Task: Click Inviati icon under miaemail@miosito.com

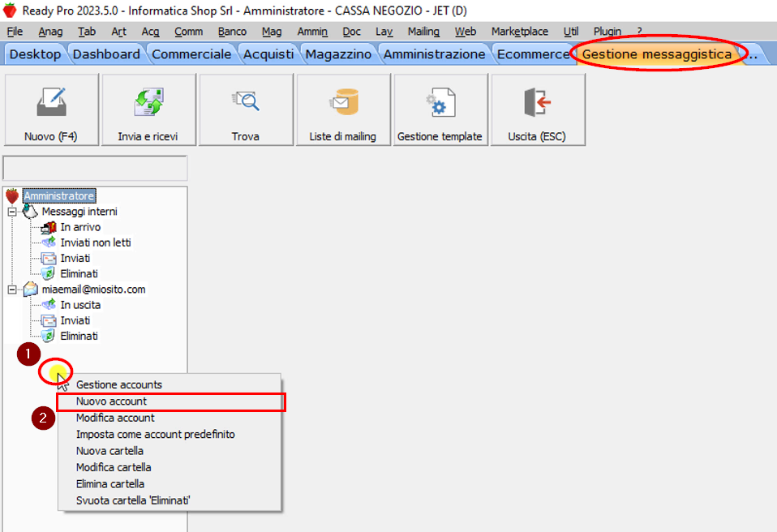Action: [49, 320]
